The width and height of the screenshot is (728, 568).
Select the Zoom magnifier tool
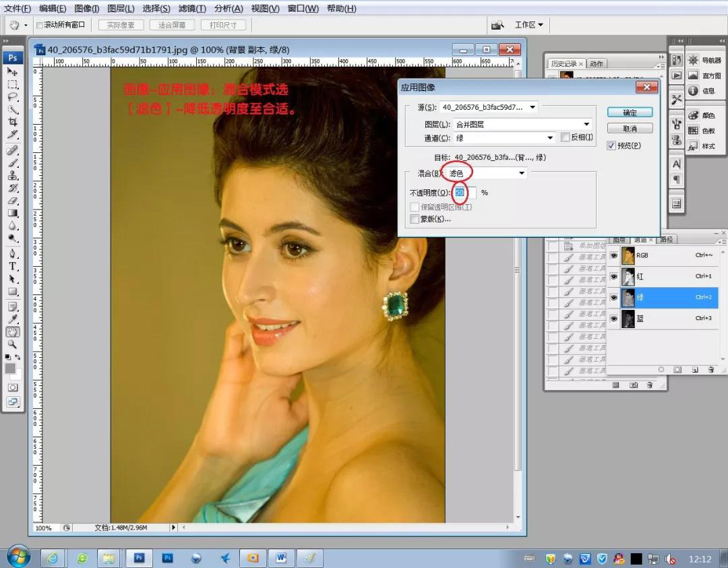(13, 344)
